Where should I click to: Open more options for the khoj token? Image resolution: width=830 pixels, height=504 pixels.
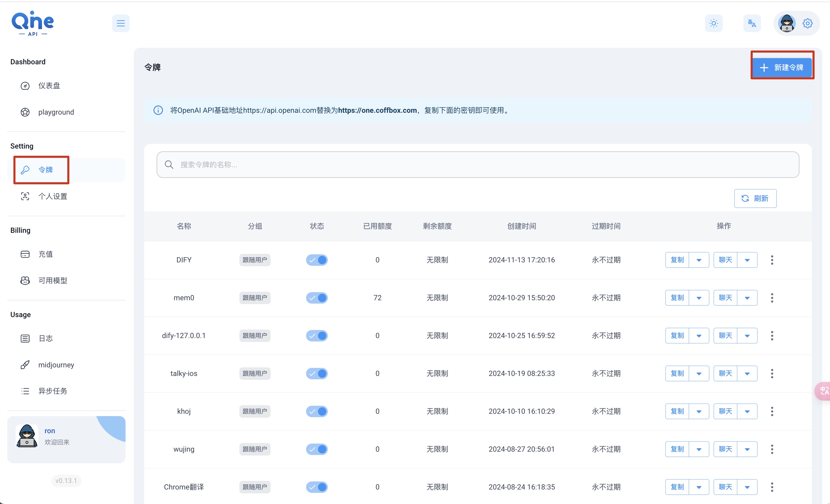[772, 411]
